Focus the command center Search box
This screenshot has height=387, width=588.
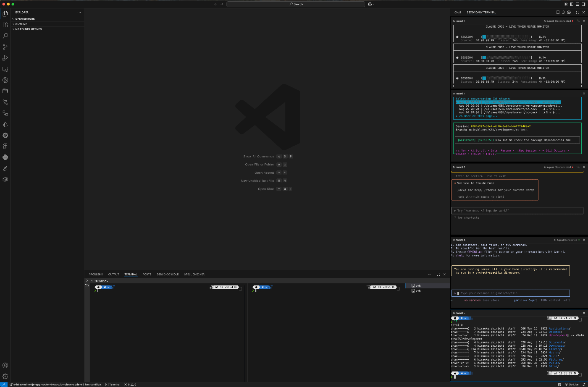[x=296, y=4]
